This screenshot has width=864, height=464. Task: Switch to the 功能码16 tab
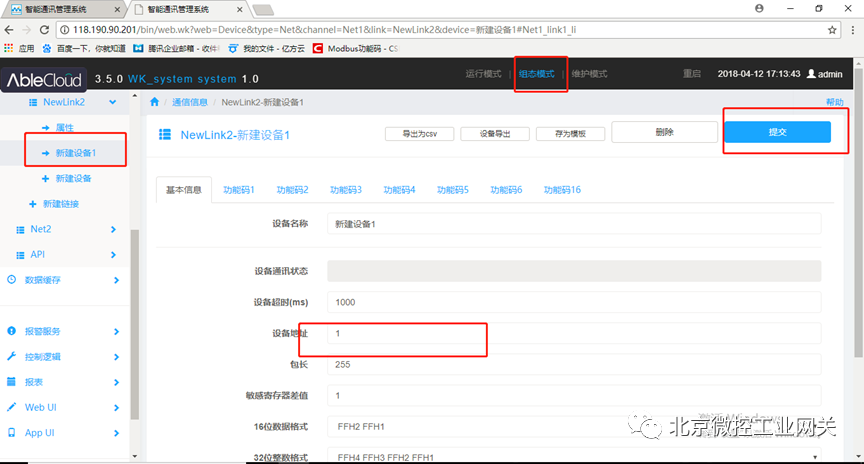point(562,190)
